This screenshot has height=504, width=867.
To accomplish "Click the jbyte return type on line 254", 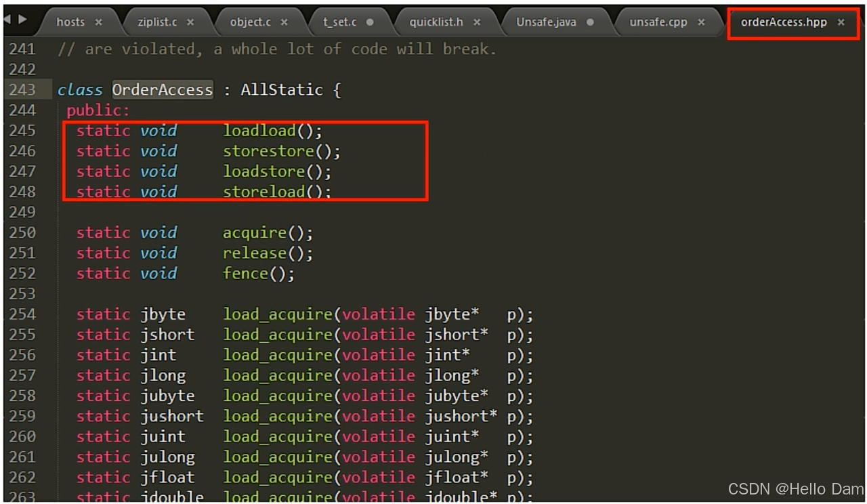I will pyautogui.click(x=163, y=314).
